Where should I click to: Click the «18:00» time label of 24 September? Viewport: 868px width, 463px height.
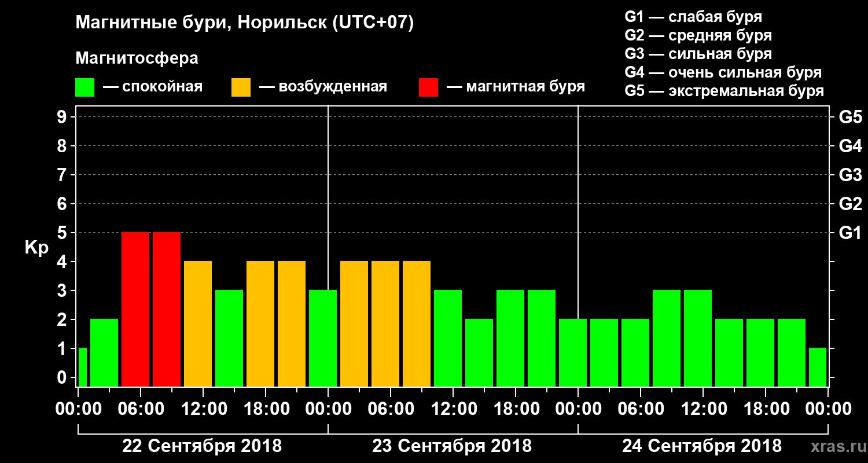coord(766,409)
